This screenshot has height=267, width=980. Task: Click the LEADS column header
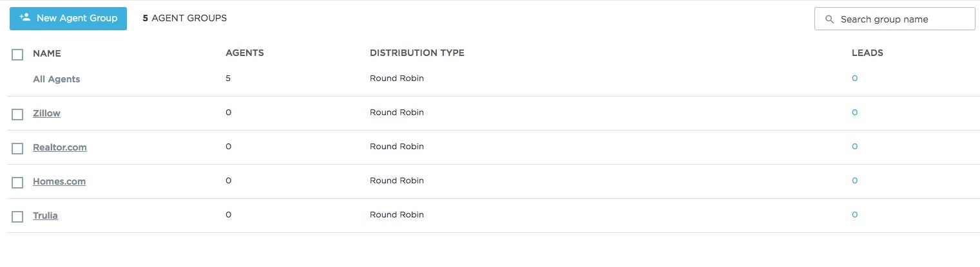click(867, 53)
